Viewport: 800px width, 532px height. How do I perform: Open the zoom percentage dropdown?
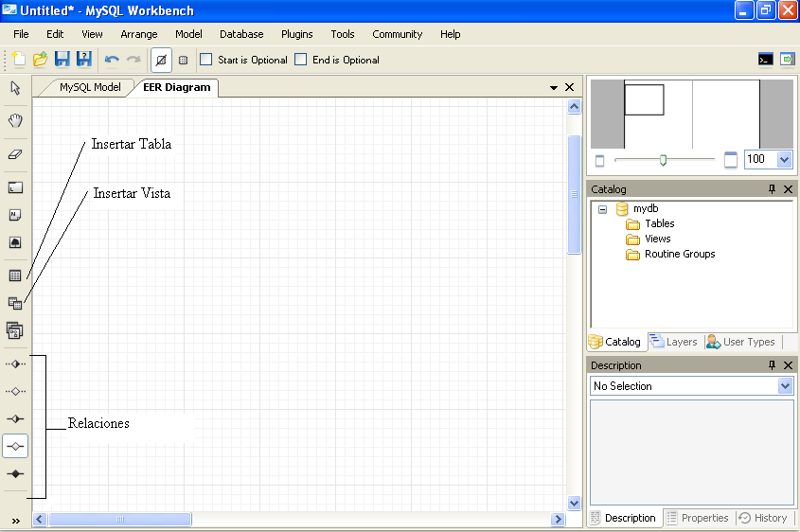pos(784,159)
